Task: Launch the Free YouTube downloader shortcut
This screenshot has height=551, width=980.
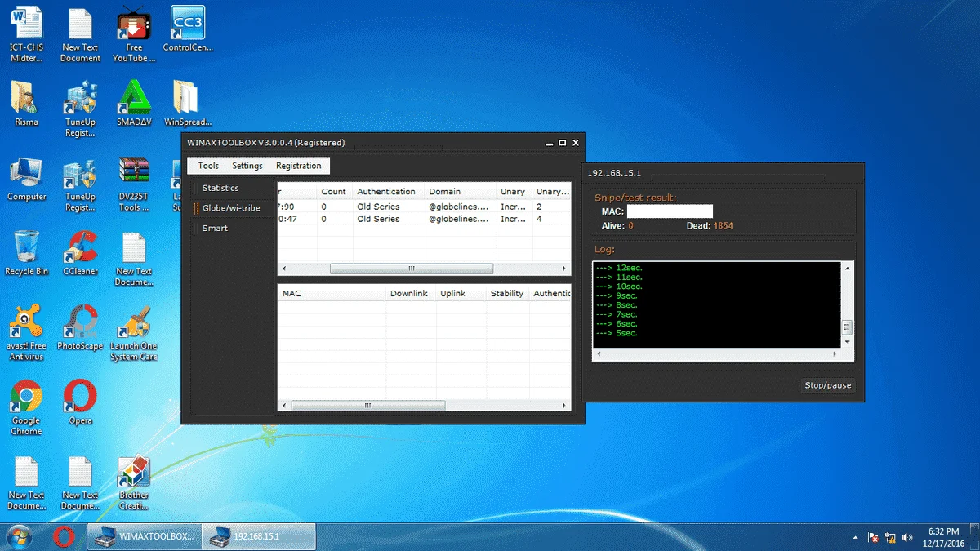Action: 134,34
